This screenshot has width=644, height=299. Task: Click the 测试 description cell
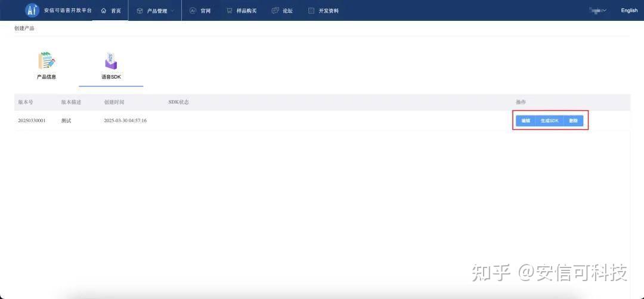(66, 120)
